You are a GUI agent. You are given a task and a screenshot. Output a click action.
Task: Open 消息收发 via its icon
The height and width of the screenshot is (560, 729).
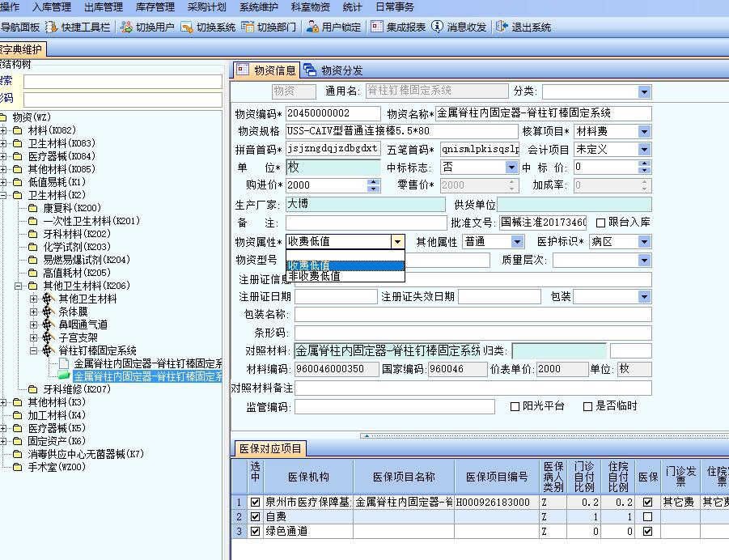(x=437, y=27)
